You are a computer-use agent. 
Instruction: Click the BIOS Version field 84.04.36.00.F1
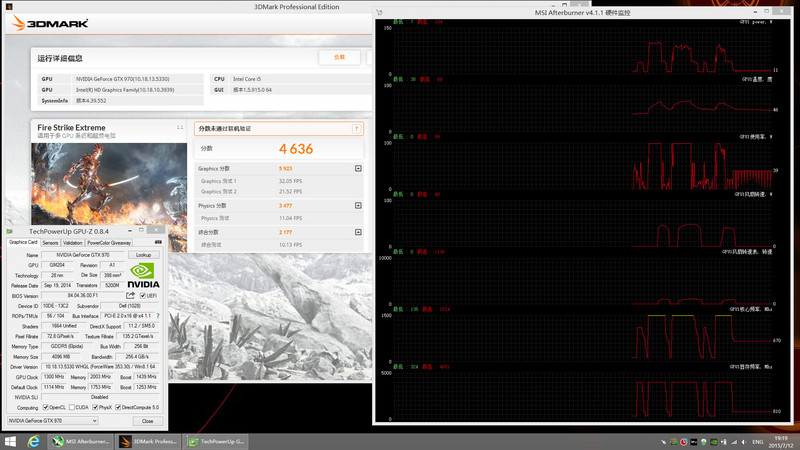[83, 295]
